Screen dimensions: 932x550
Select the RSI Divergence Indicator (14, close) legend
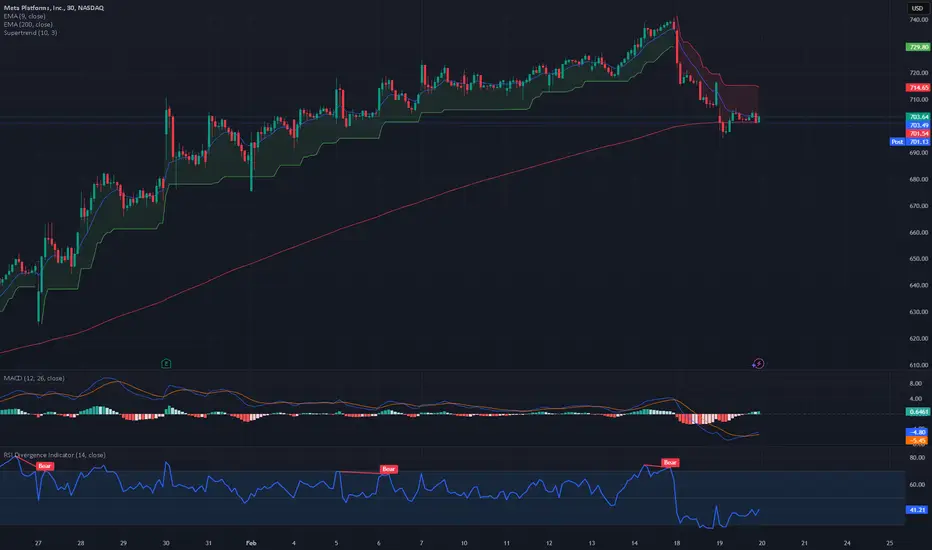[55, 455]
